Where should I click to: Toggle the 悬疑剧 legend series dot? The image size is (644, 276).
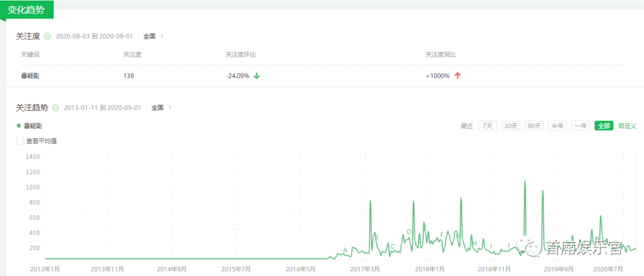tap(18, 126)
